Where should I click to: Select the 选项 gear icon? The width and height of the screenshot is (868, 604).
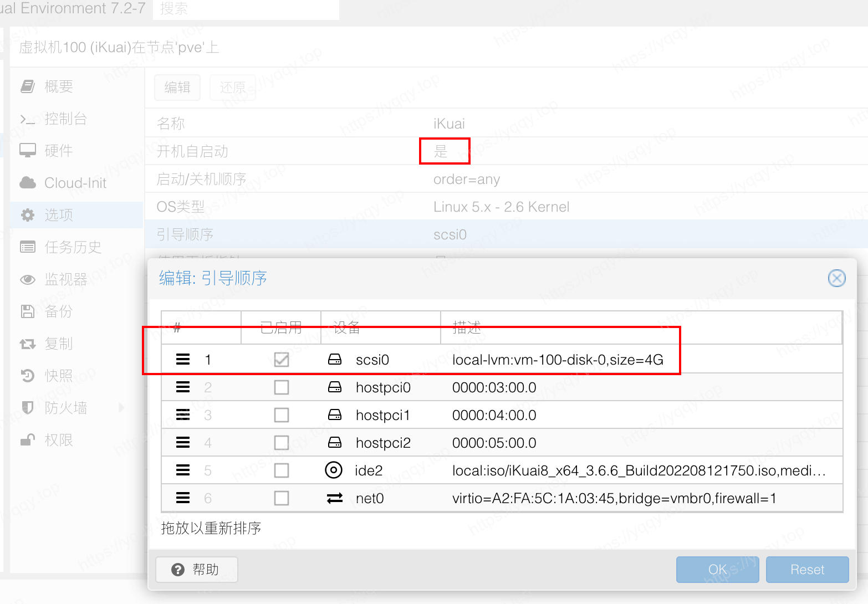[28, 215]
